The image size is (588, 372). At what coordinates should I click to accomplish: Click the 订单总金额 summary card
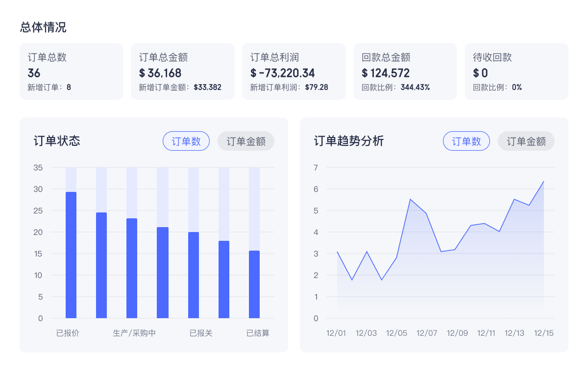tap(182, 71)
